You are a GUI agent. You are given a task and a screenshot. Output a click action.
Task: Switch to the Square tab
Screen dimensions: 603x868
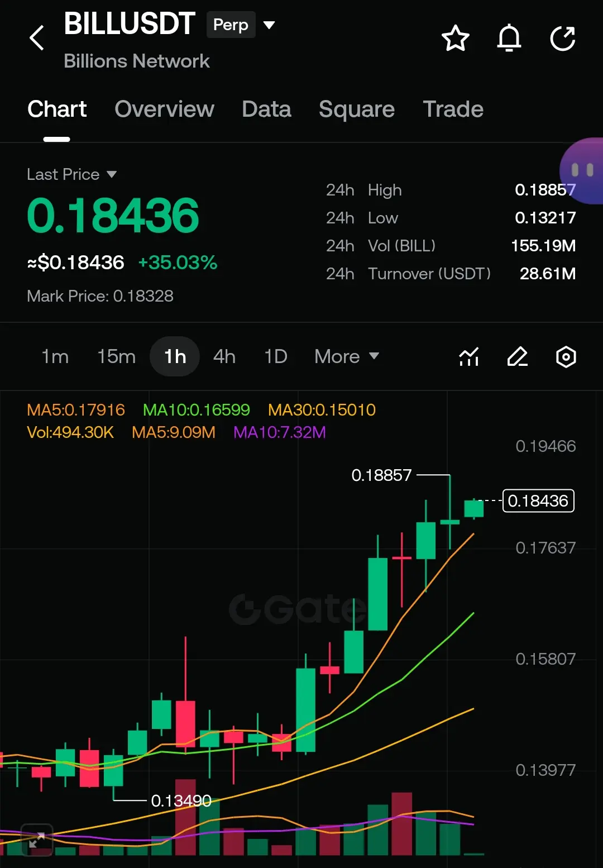pos(357,109)
